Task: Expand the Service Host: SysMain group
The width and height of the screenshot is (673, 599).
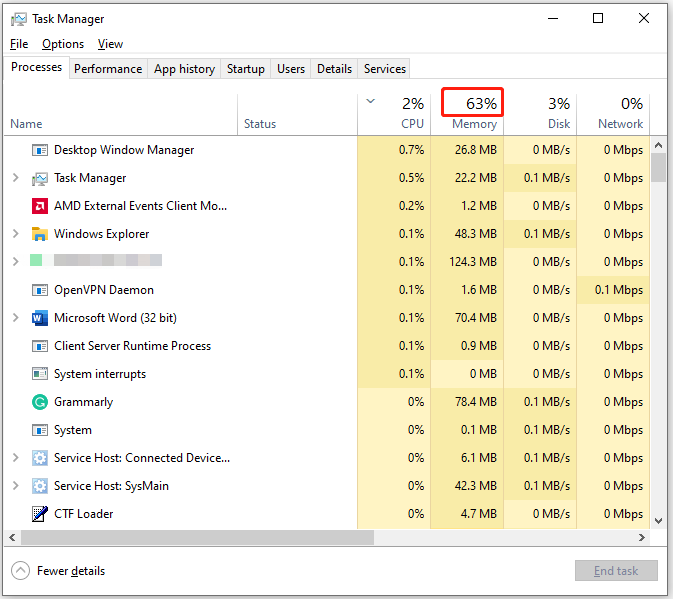Action: [16, 485]
